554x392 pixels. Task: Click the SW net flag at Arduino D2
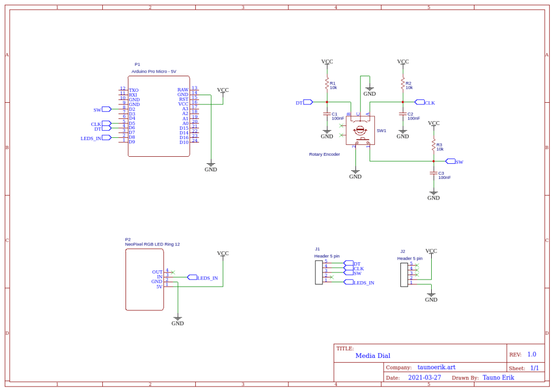107,109
